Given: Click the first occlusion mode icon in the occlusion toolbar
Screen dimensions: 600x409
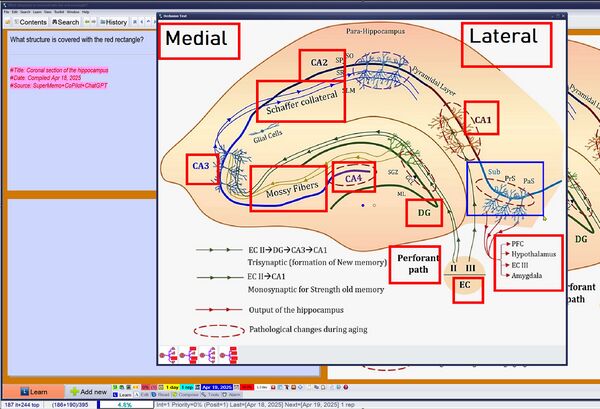Looking at the screenshot, I should pos(169,355).
